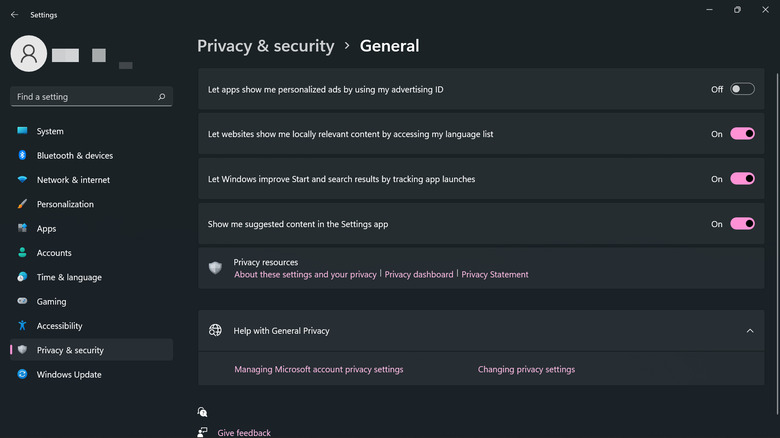Click the back arrow icon in Settings

14,15
